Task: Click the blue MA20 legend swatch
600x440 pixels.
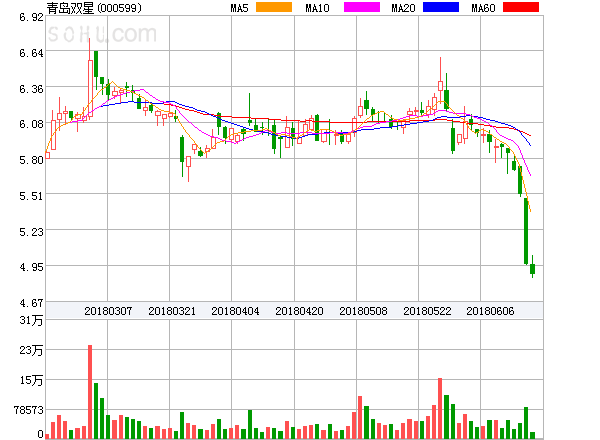Action: point(441,7)
